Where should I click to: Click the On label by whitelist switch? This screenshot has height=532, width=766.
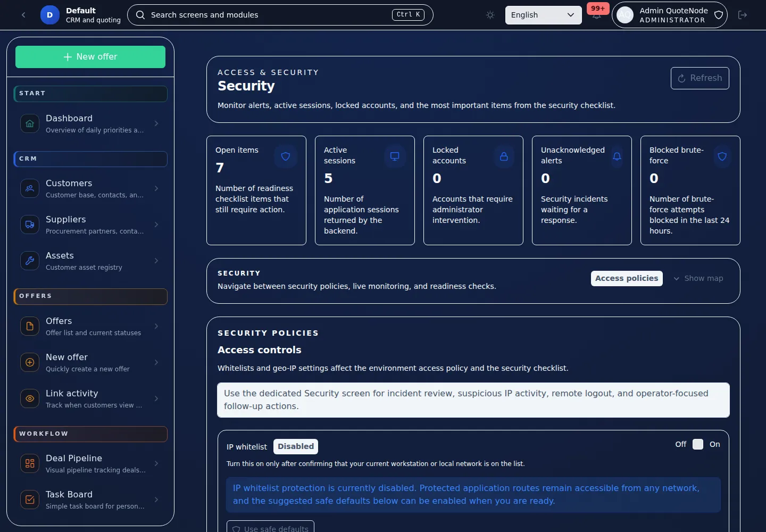(x=715, y=444)
